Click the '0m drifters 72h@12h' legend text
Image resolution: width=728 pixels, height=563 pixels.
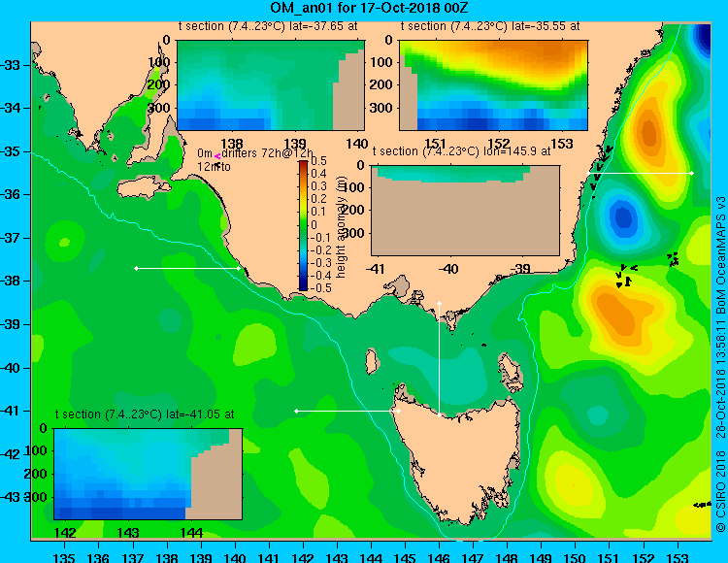point(255,153)
